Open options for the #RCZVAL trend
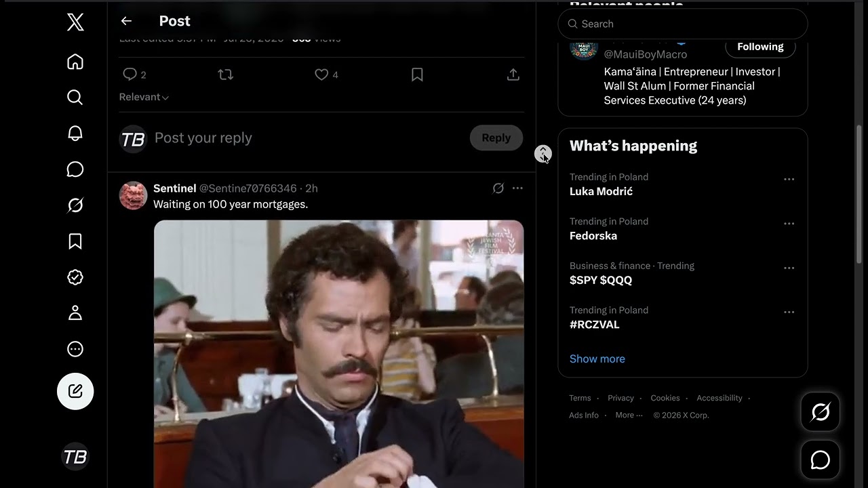 tap(789, 312)
